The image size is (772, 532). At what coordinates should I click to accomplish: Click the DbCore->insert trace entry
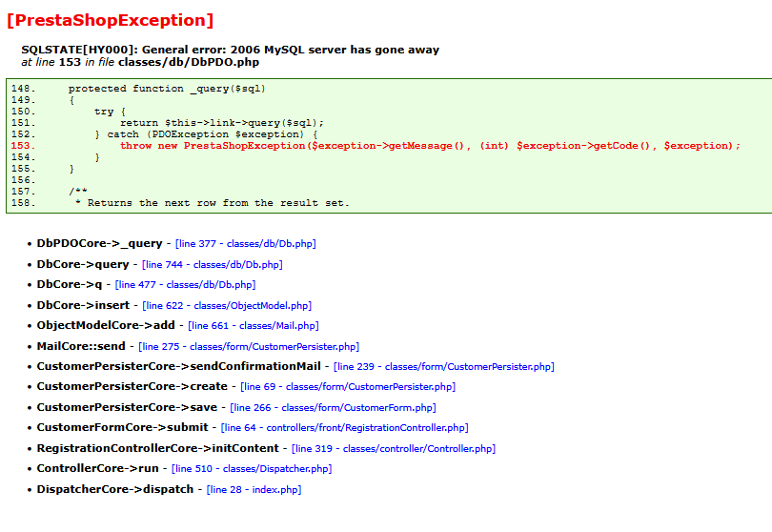pyautogui.click(x=83, y=305)
